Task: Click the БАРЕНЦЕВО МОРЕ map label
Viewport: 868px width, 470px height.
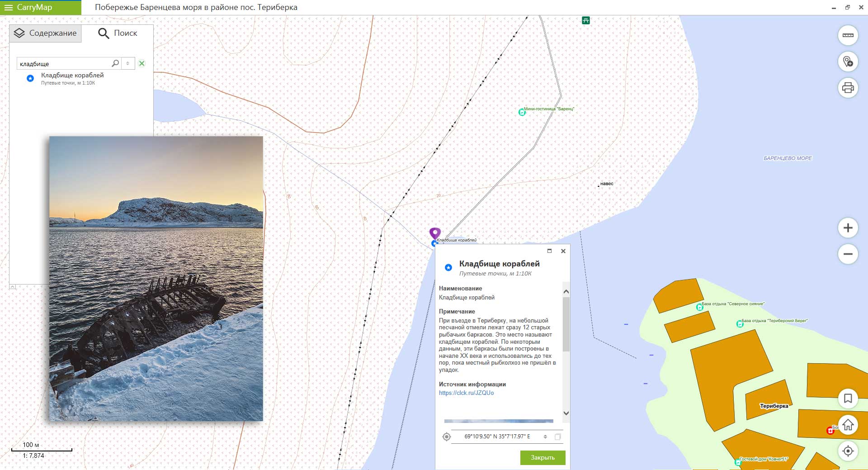Action: 788,158
